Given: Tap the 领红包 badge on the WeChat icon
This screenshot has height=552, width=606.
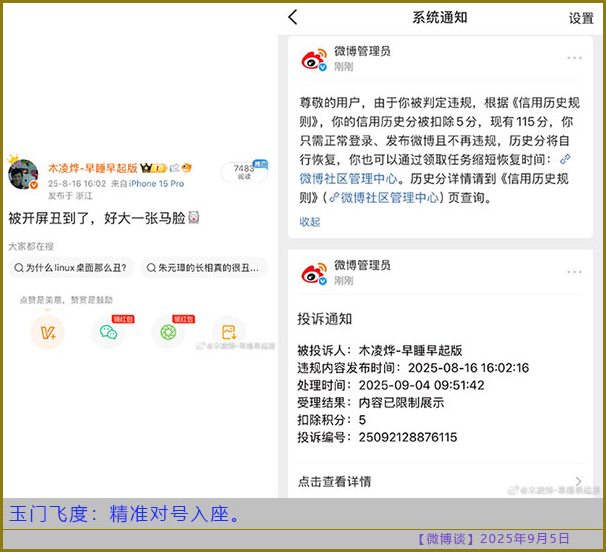Looking at the screenshot, I should coord(123,319).
